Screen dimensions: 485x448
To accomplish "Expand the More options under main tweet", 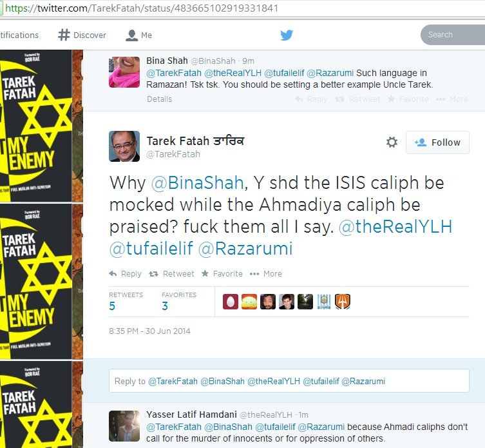I will coord(266,274).
